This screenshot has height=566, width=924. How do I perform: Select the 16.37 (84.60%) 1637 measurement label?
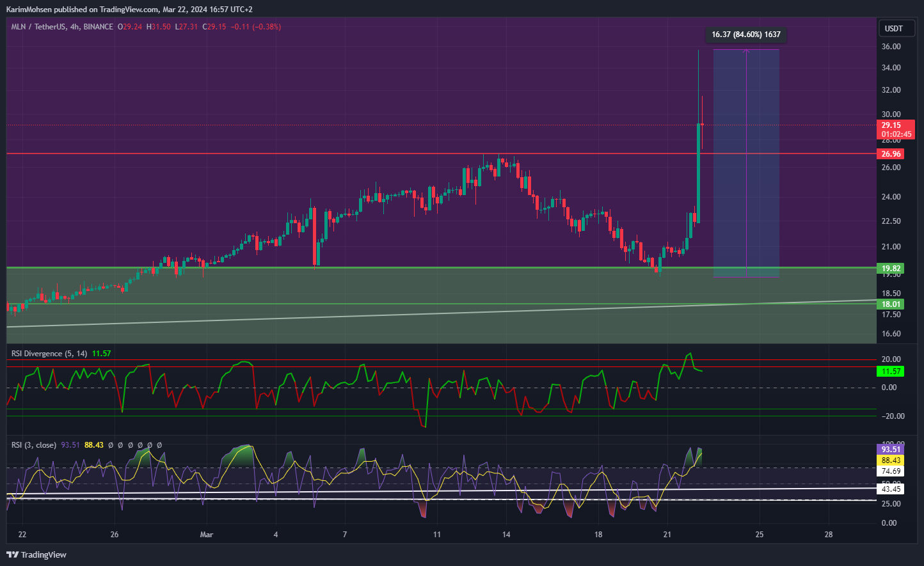click(746, 35)
